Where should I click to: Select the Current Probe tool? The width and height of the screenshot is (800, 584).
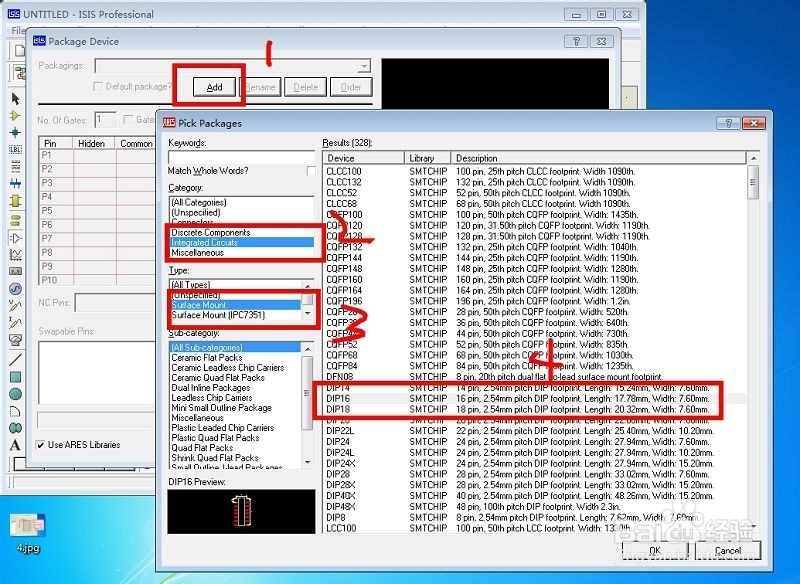coord(15,323)
